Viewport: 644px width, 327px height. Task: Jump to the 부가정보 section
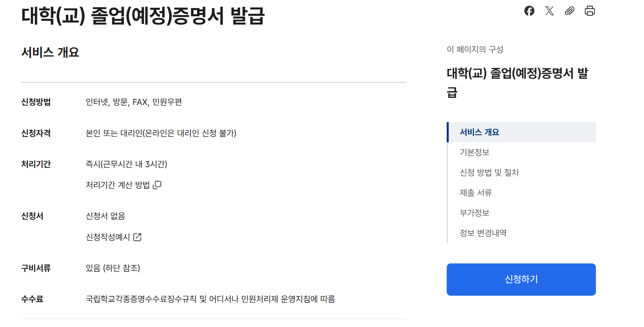[475, 213]
